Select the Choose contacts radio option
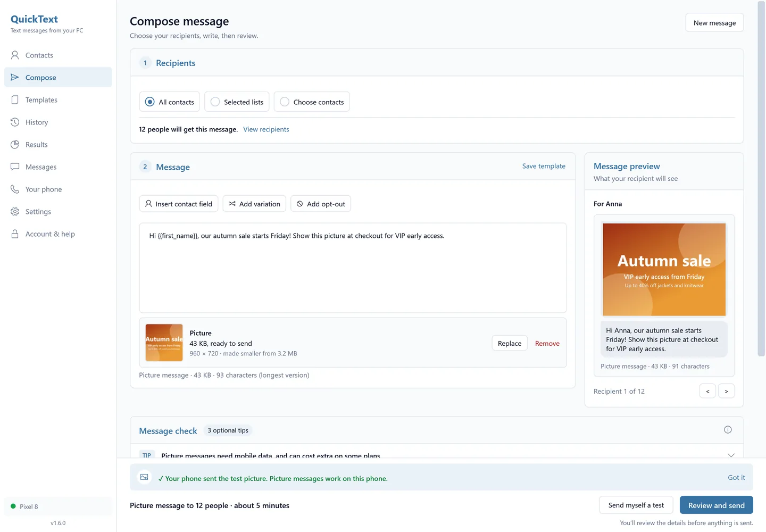Viewport: 766px width, 532px height. [x=312, y=102]
